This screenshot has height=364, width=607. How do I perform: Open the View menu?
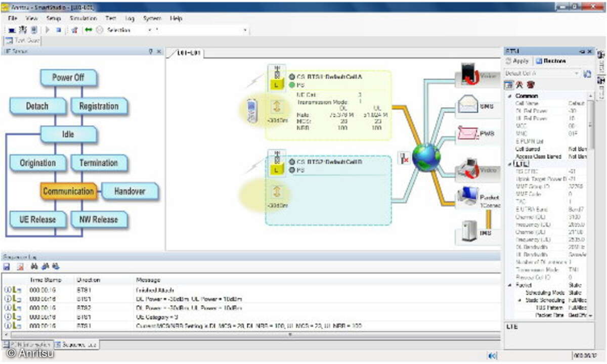click(x=31, y=18)
